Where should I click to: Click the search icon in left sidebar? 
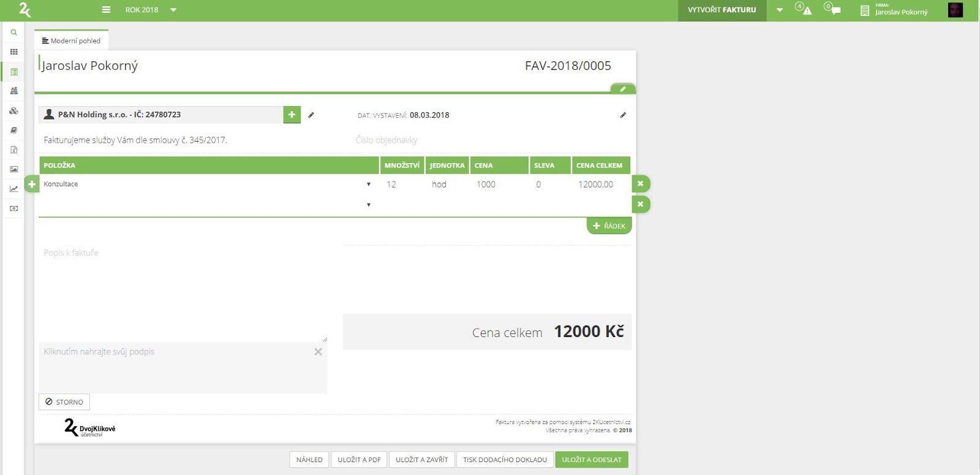point(13,32)
